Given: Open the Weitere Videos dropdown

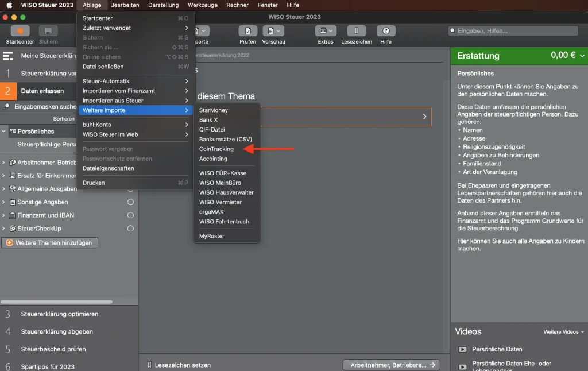Looking at the screenshot, I should [564, 332].
